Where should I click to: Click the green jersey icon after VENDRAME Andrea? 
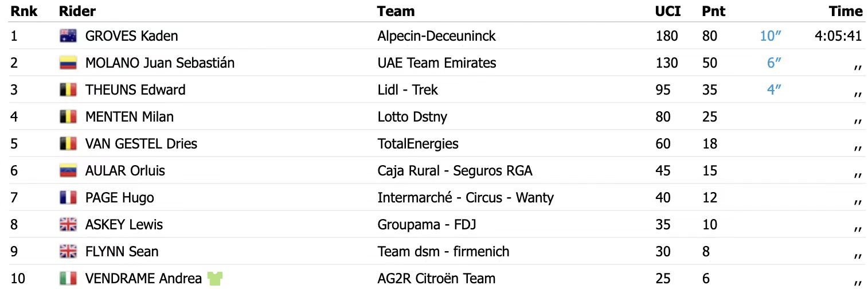[215, 279]
